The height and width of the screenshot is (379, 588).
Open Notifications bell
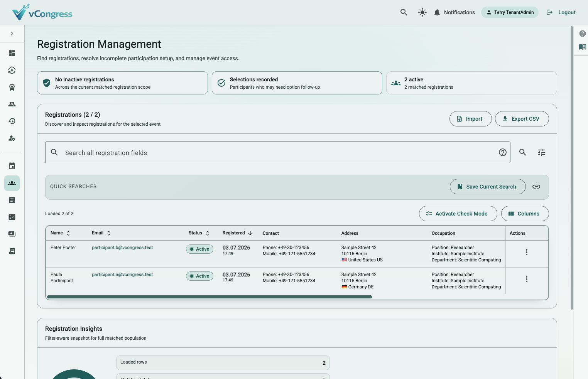pos(454,12)
